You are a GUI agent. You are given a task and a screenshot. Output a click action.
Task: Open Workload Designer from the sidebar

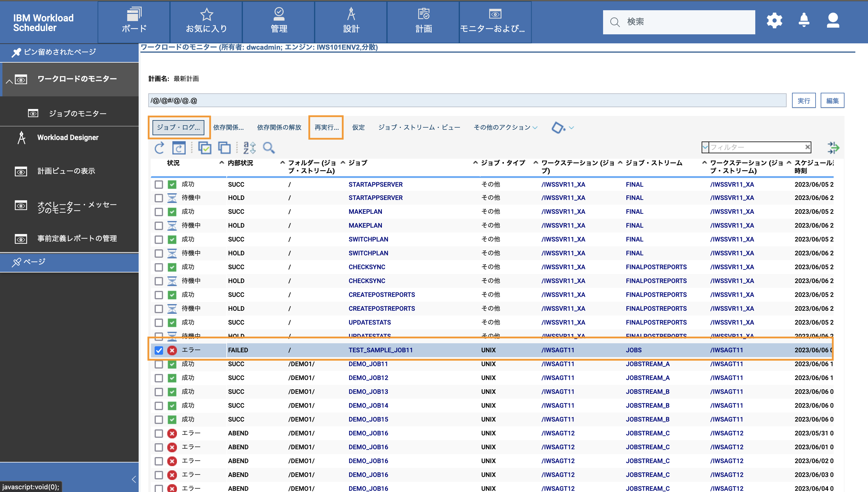(68, 138)
